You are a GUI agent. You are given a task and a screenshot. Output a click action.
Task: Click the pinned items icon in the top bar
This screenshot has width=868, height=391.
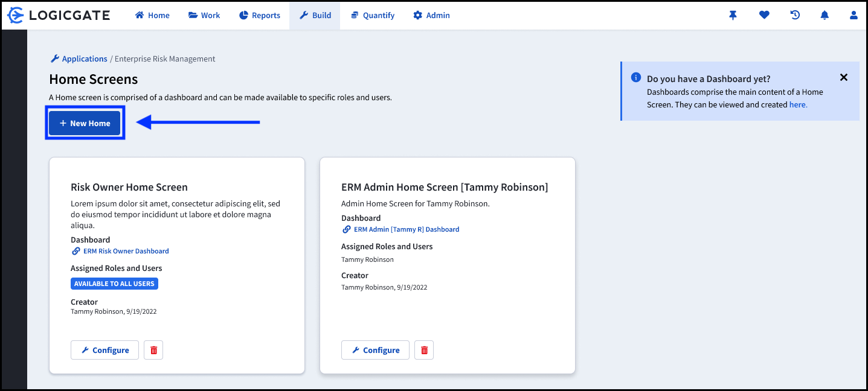733,15
